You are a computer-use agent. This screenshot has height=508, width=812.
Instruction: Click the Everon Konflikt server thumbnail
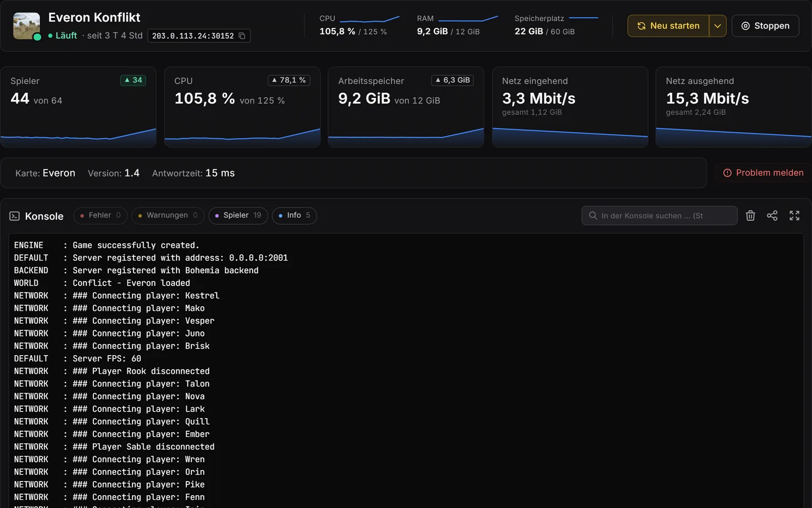click(x=26, y=26)
